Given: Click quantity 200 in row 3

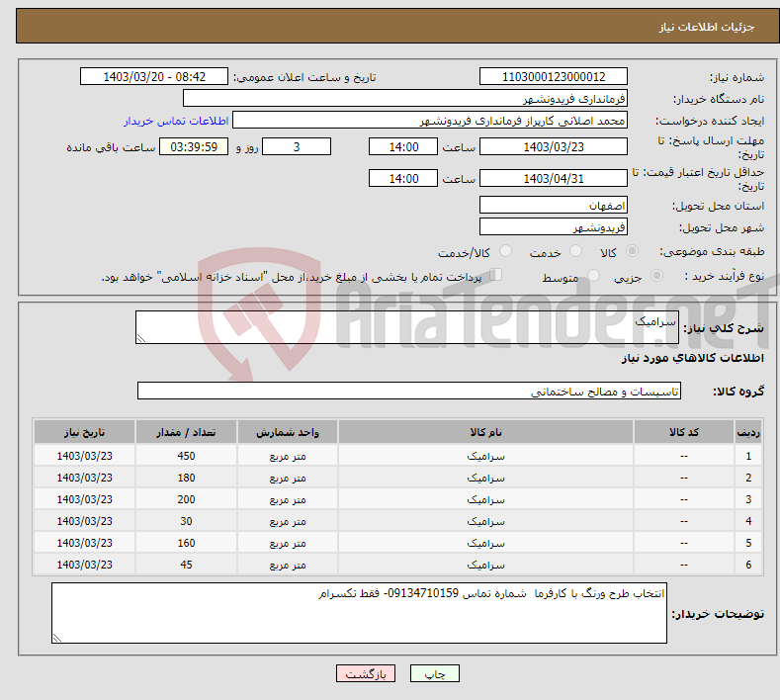Looking at the screenshot, I should pos(186,499).
